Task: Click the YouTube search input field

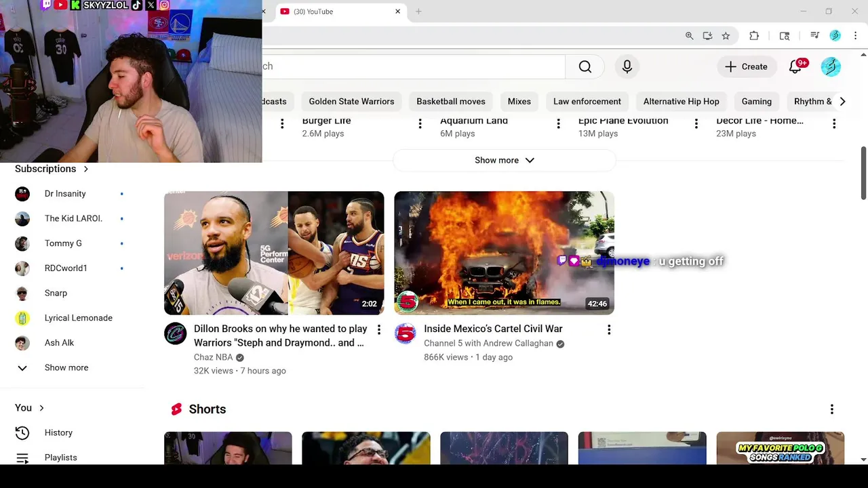Action: (414, 66)
